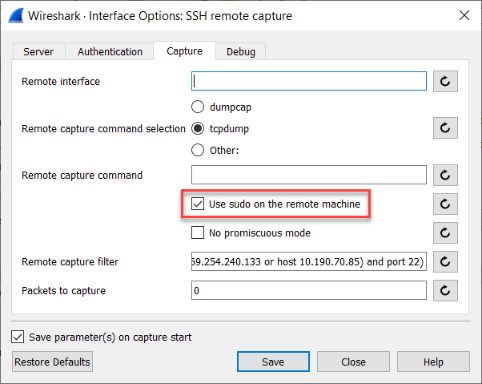The image size is (482, 384).
Task: Click the Save button
Action: (273, 362)
